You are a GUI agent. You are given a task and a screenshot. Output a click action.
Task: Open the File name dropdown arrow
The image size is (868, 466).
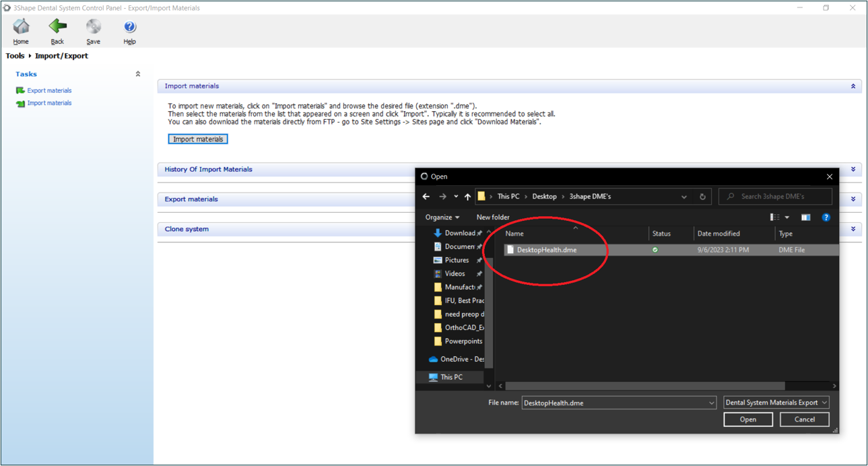pyautogui.click(x=711, y=403)
